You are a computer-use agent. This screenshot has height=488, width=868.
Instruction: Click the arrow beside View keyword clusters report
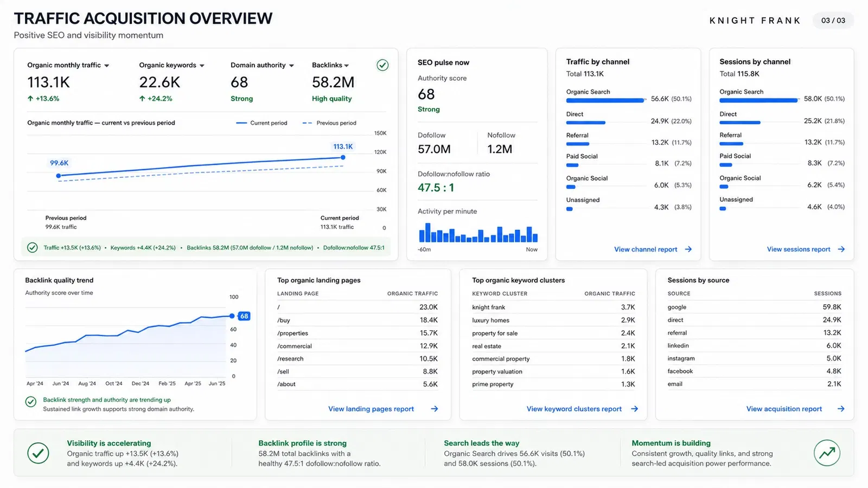635,409
